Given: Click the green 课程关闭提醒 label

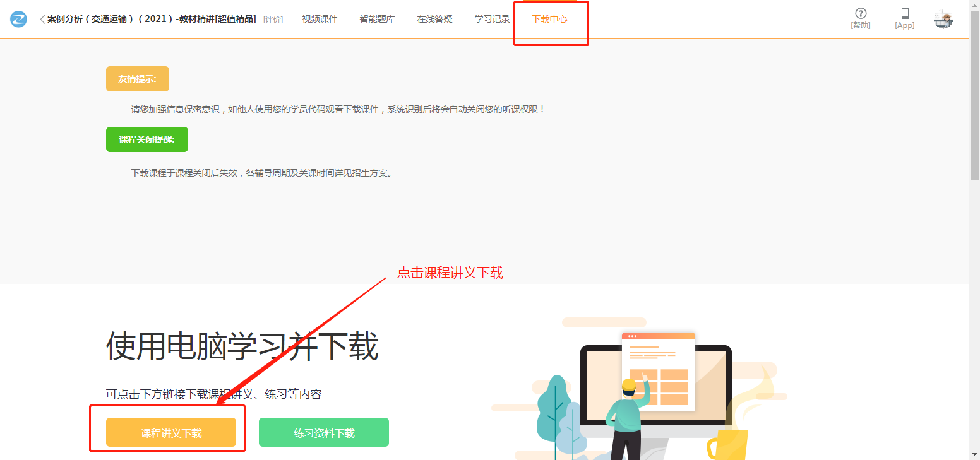Looking at the screenshot, I should (x=146, y=139).
